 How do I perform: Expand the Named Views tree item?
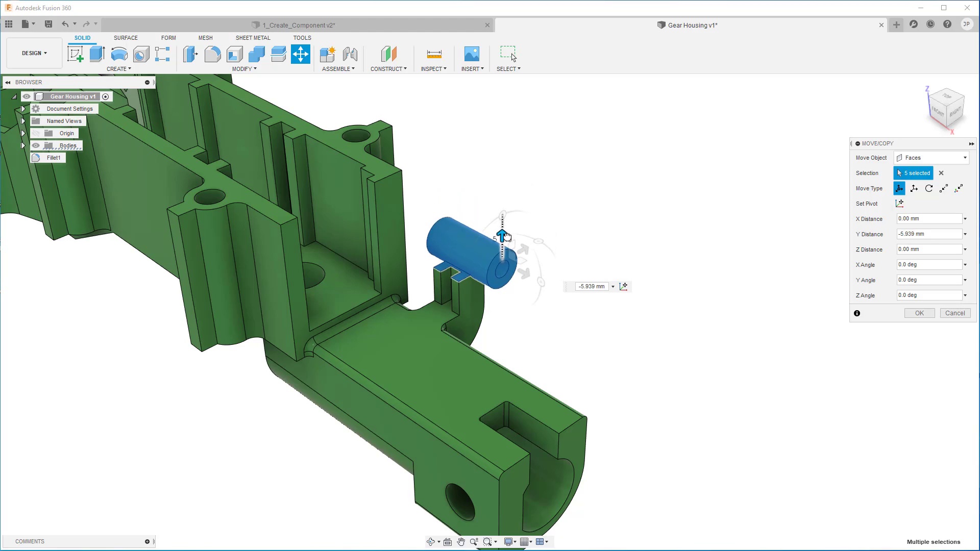pyautogui.click(x=23, y=121)
